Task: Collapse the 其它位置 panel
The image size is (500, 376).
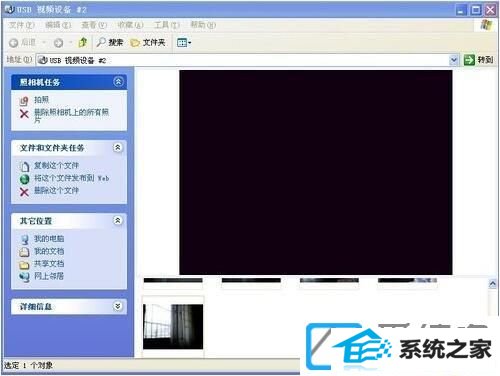Action: click(x=118, y=220)
